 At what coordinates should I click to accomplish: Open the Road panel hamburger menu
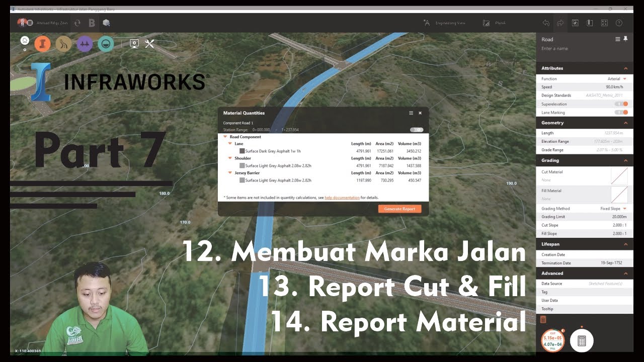click(618, 39)
